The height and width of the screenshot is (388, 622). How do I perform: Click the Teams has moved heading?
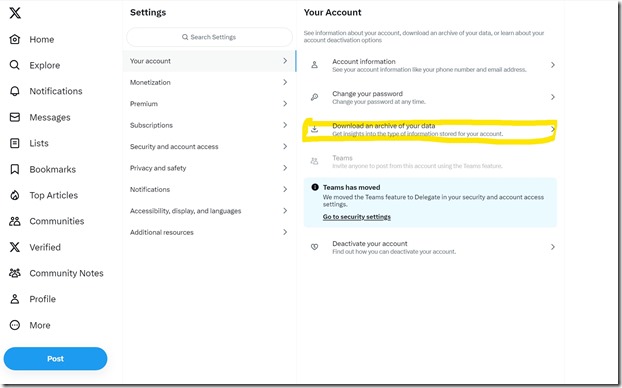(x=351, y=187)
